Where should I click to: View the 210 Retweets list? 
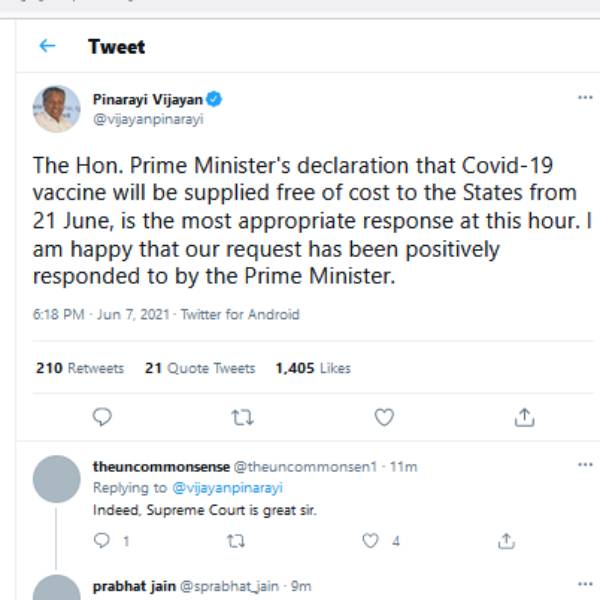coord(80,368)
